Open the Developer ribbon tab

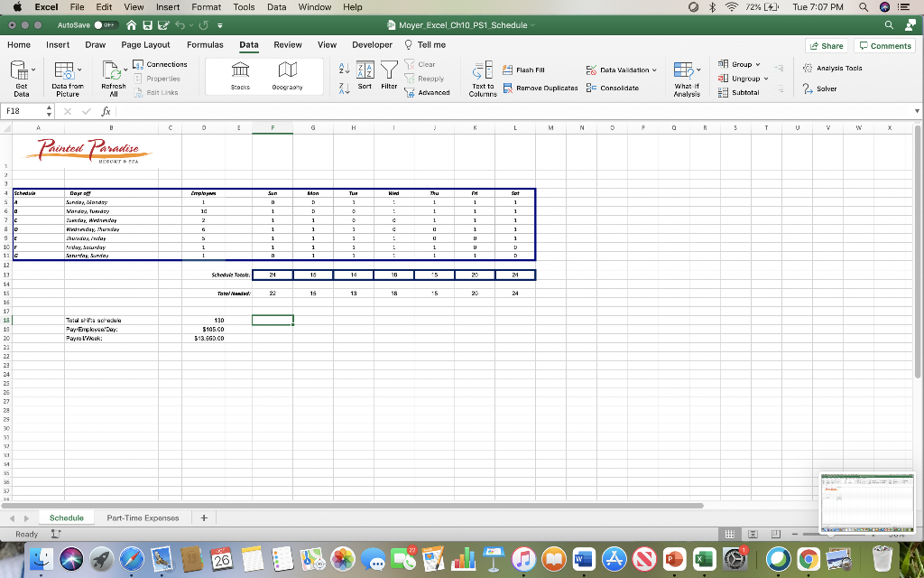pyautogui.click(x=372, y=45)
